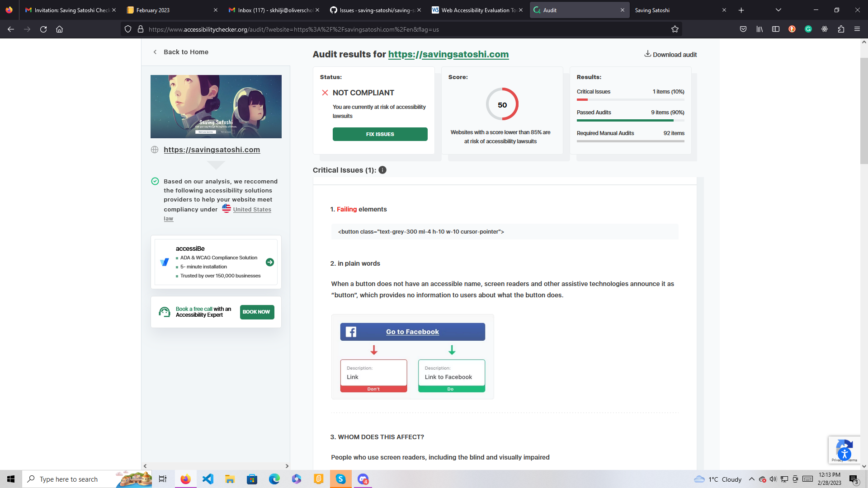Click the Critical Issues progress bar
Screen dimensions: 868x488
(x=630, y=99)
